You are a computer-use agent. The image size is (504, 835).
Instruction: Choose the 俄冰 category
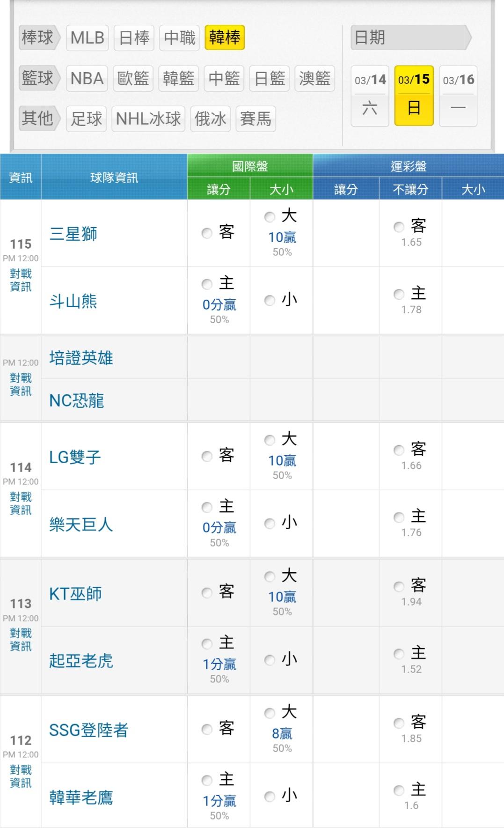coord(210,119)
